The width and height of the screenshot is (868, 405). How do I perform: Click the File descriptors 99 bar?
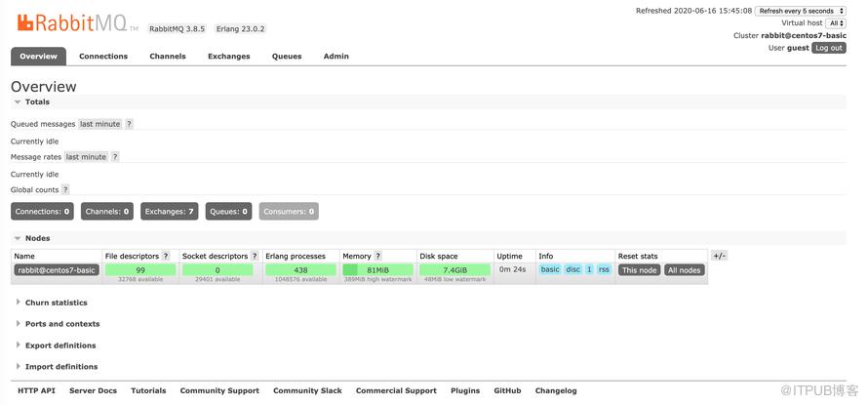(x=140, y=269)
